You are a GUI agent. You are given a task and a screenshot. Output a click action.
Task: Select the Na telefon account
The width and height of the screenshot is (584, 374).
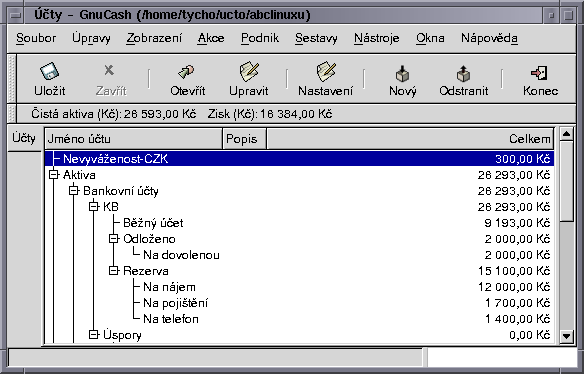[171, 319]
